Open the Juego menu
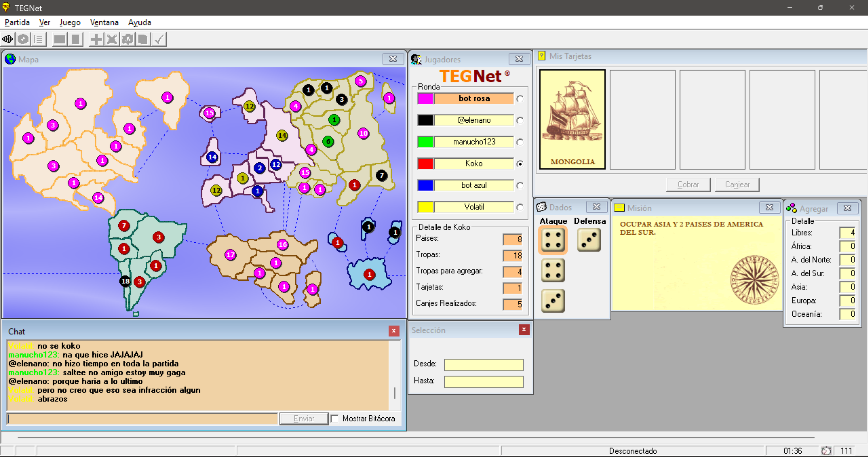Image resolution: width=868 pixels, height=457 pixels. point(70,22)
